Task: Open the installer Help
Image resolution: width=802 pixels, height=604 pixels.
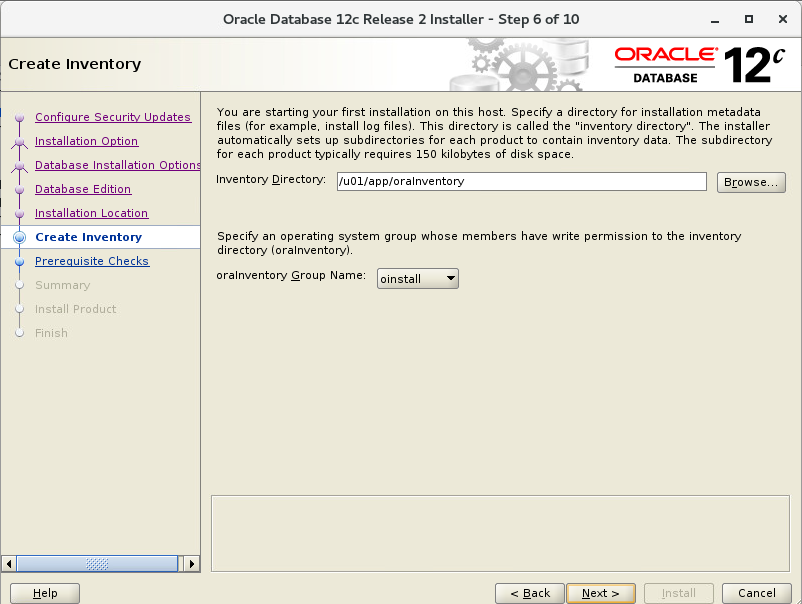Action: 45,593
